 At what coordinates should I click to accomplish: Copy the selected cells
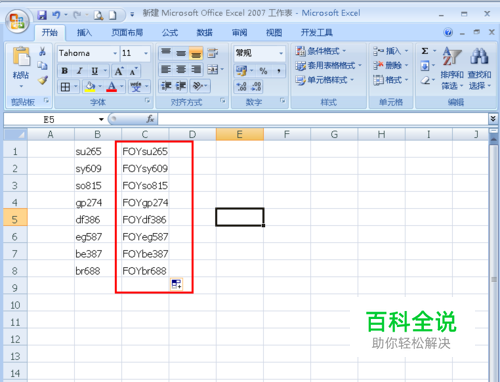point(42,66)
